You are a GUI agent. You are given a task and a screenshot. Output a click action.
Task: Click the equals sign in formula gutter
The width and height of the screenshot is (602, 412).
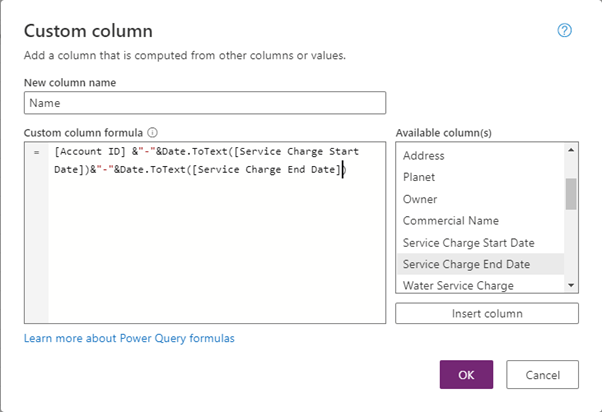coord(36,152)
